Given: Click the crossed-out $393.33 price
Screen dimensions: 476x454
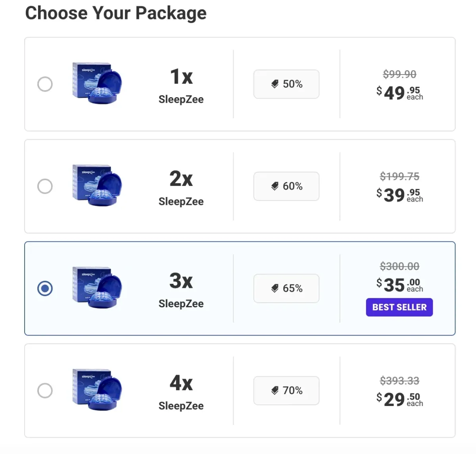Looking at the screenshot, I should [400, 380].
